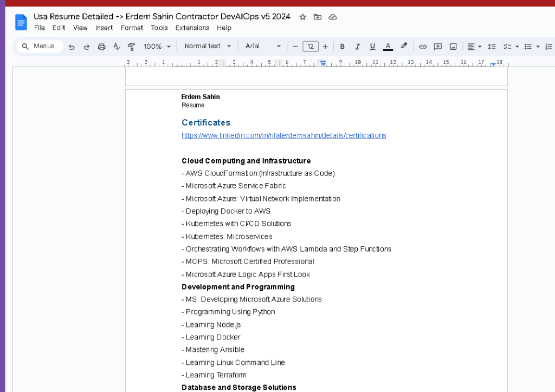Click the right indent ruler marker
The width and height of the screenshot is (555, 392).
493,64
